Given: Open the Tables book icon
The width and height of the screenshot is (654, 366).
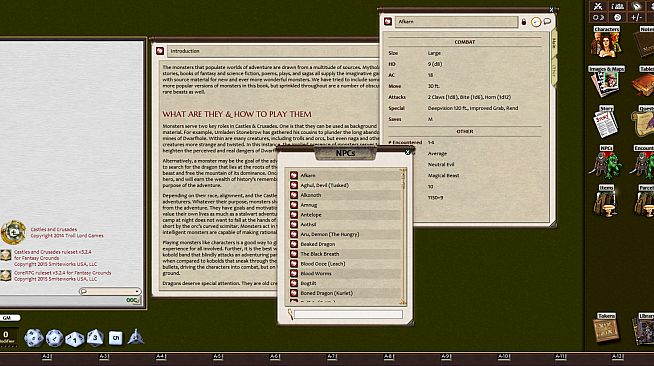Looking at the screenshot, I should click(x=644, y=81).
